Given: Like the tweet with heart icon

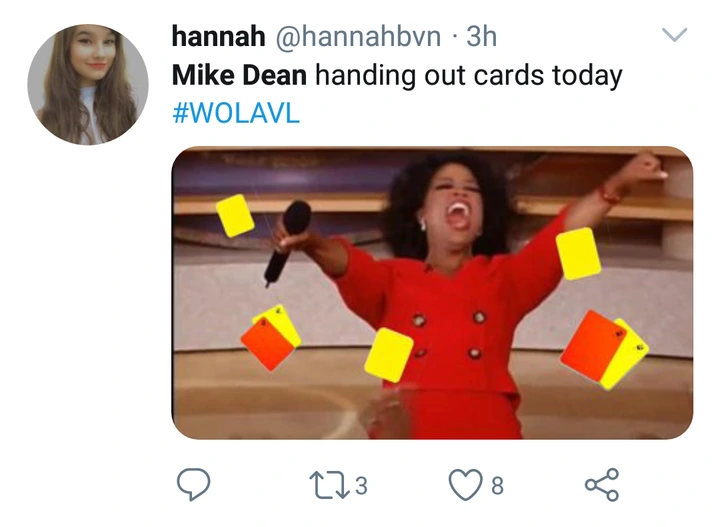Looking at the screenshot, I should [466, 484].
